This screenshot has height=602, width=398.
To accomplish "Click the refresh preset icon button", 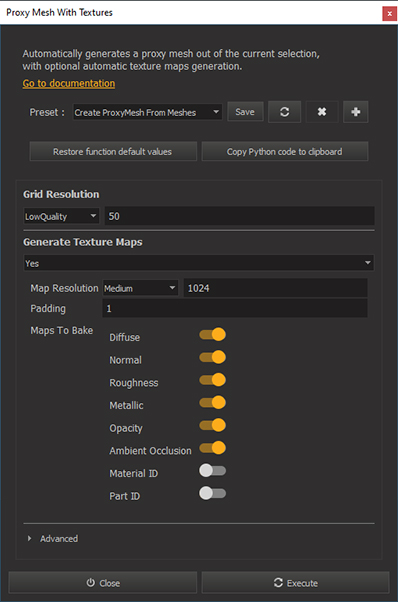I will pos(284,112).
